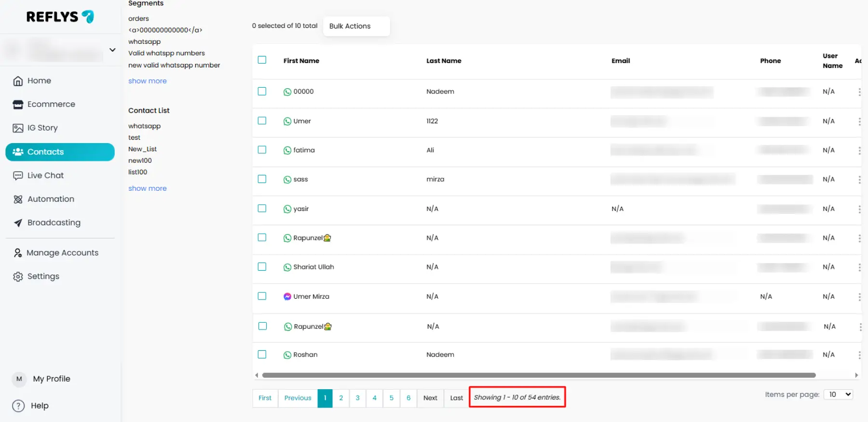The width and height of the screenshot is (868, 422).
Task: Click the horizontal table scrollbar
Action: [539, 375]
